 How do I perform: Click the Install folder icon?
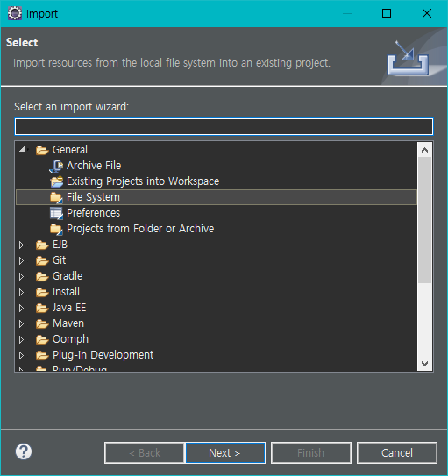coord(42,292)
